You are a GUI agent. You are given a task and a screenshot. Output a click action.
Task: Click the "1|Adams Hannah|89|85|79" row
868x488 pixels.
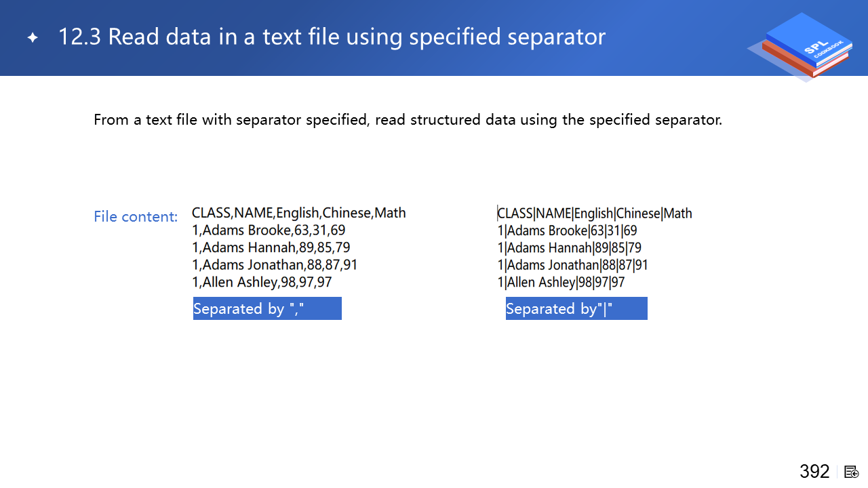point(570,248)
